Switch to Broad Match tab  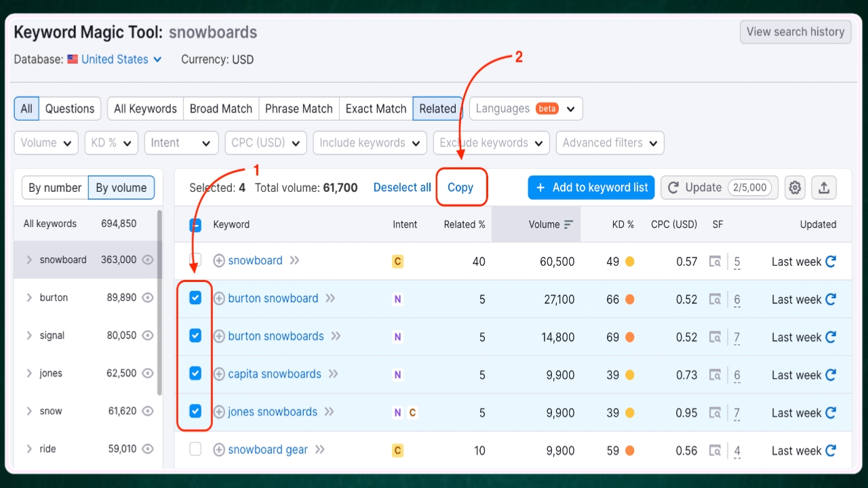click(221, 108)
